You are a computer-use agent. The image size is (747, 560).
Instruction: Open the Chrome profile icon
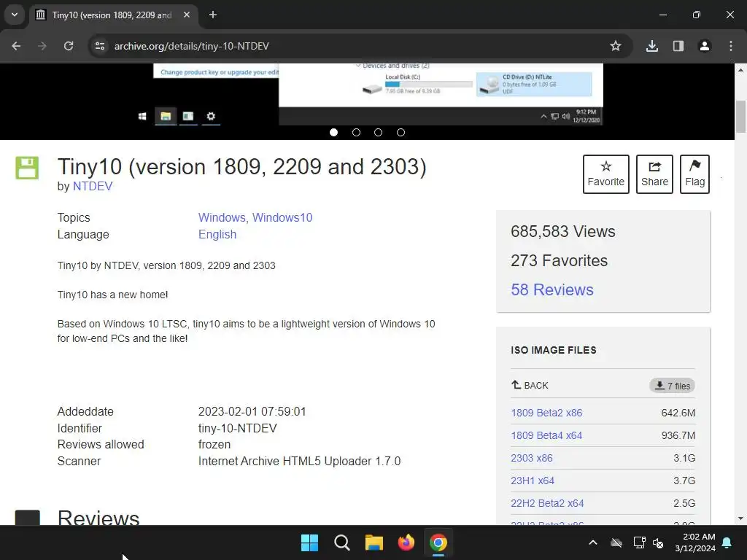705,46
